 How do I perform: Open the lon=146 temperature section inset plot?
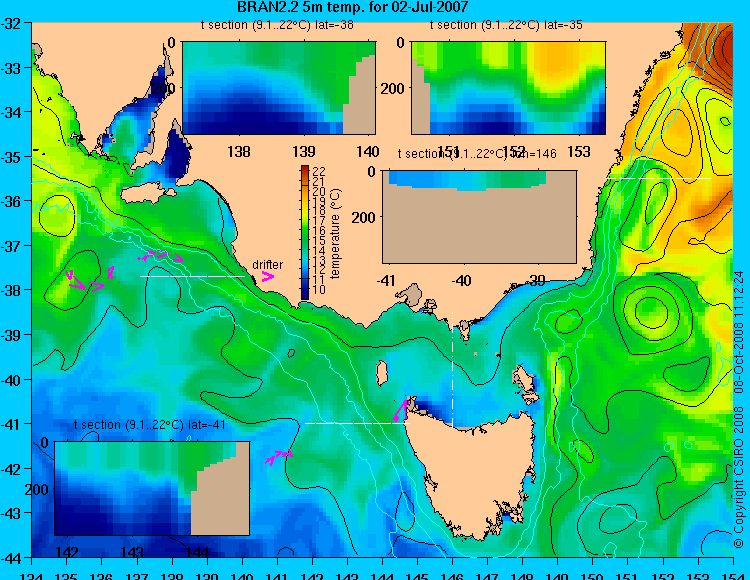pyautogui.click(x=479, y=217)
